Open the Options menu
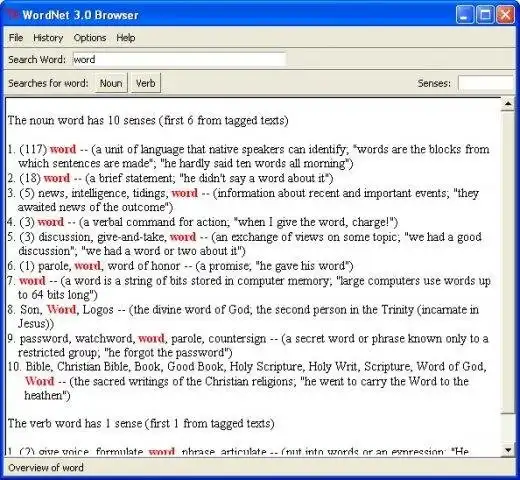The width and height of the screenshot is (520, 480). (90, 38)
